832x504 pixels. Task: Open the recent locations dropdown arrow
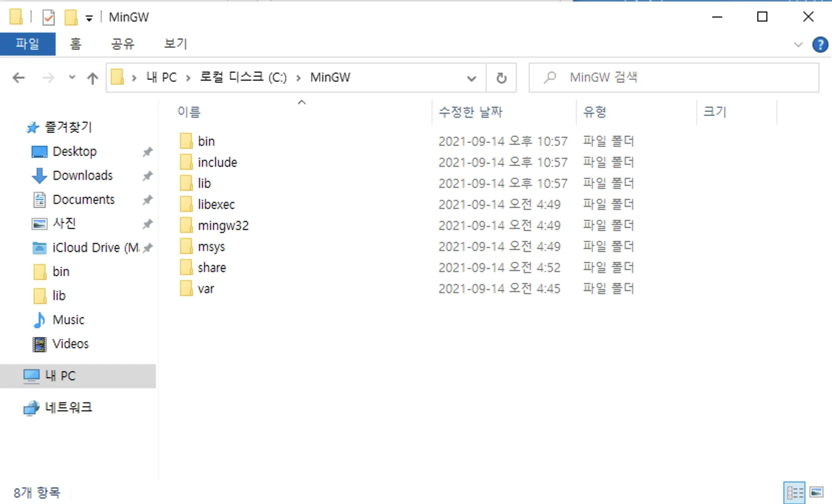pos(72,78)
